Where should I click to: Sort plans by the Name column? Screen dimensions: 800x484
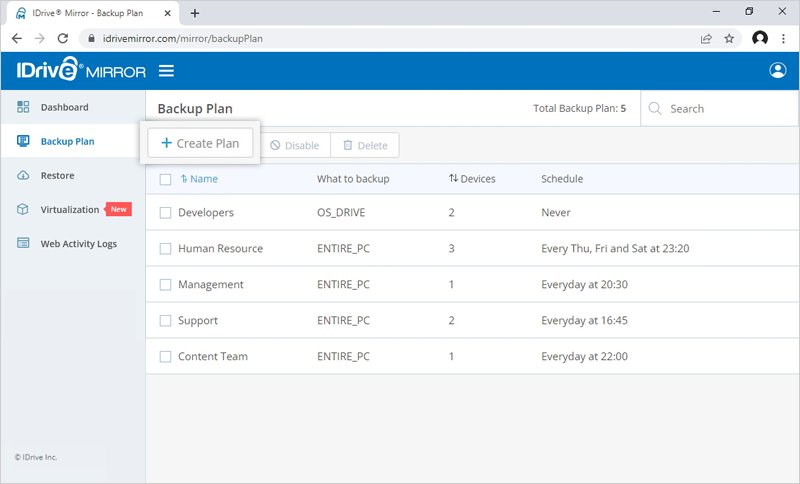point(199,179)
